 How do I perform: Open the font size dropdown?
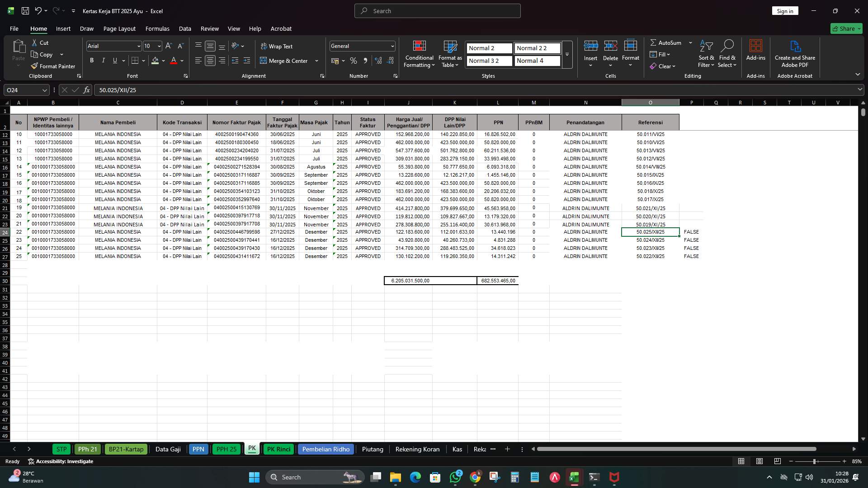[x=159, y=46]
